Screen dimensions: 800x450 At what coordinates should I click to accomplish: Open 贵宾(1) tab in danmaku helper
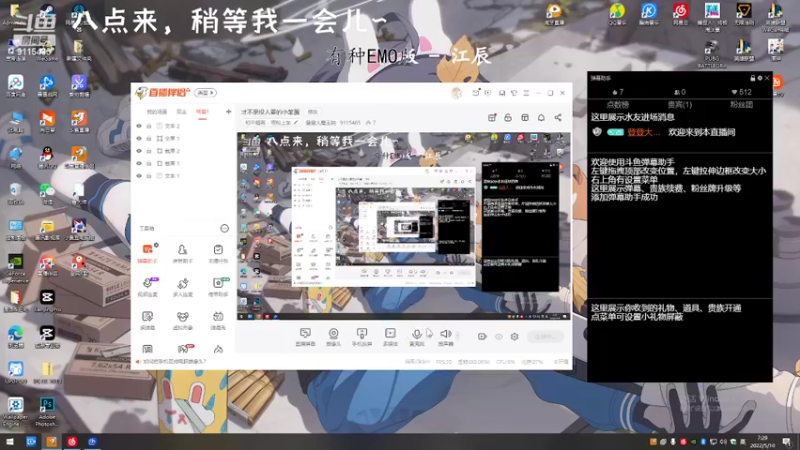(680, 105)
